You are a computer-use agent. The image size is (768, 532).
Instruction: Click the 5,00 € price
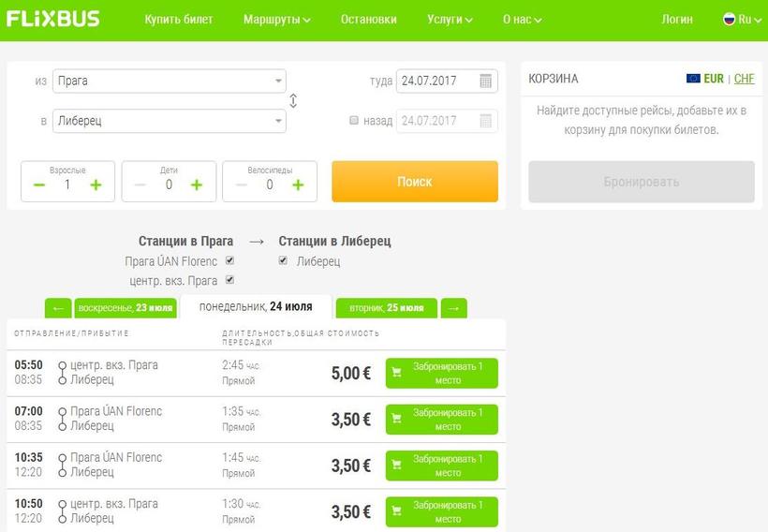coord(350,374)
